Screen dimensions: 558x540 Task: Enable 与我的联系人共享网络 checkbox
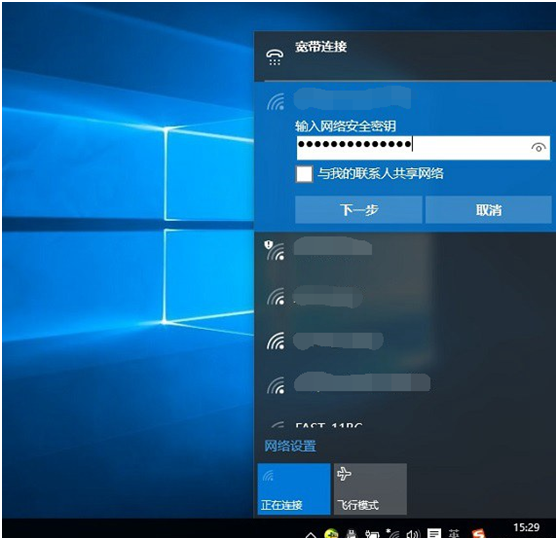coord(304,174)
